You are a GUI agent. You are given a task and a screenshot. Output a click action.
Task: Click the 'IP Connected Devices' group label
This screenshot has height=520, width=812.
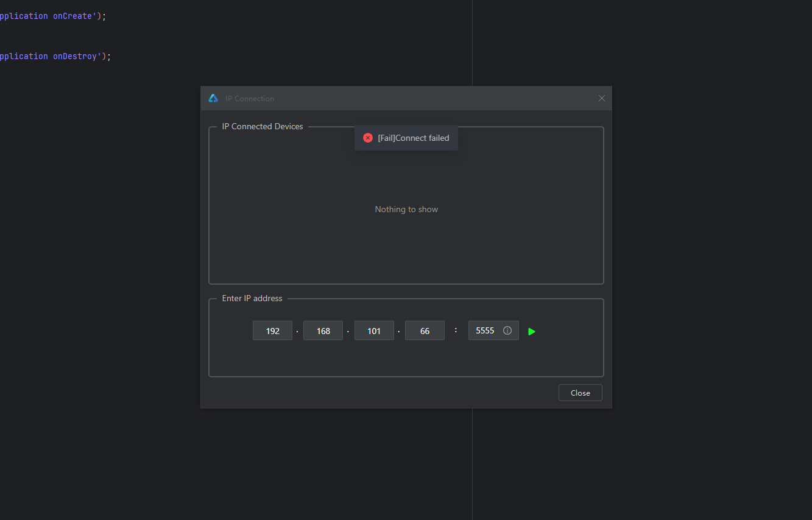pyautogui.click(x=263, y=126)
